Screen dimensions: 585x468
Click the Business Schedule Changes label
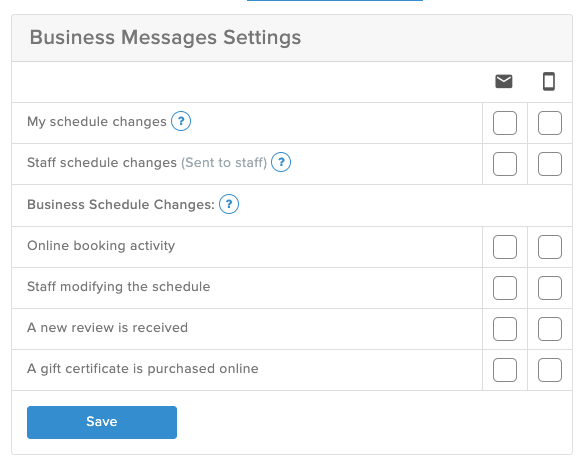click(121, 205)
